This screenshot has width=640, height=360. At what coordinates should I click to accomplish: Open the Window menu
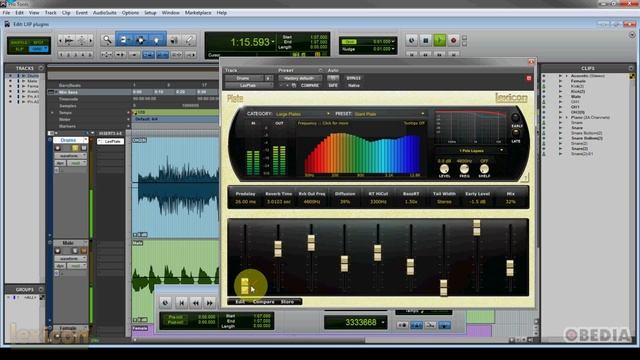[171, 13]
